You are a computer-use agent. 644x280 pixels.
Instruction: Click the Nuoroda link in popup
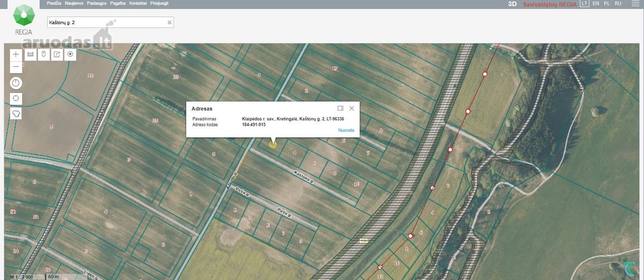[x=346, y=130]
